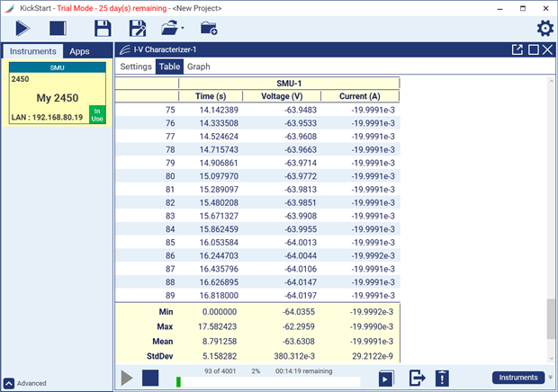
Task: Stop the running test in bottom bar
Action: click(150, 378)
